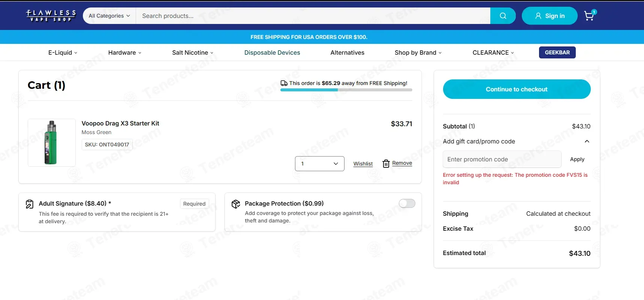Click the Excise Tax $0.00 value

[x=582, y=228]
